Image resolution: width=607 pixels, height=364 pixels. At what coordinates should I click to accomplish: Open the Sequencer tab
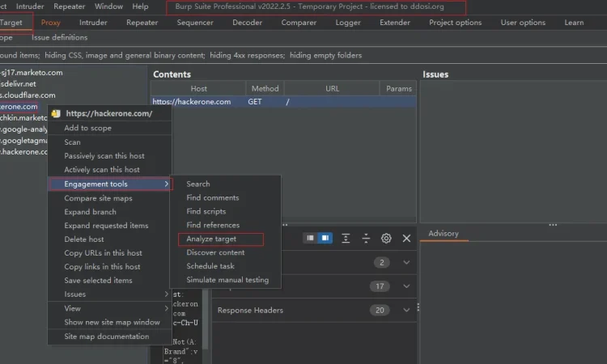(x=195, y=23)
